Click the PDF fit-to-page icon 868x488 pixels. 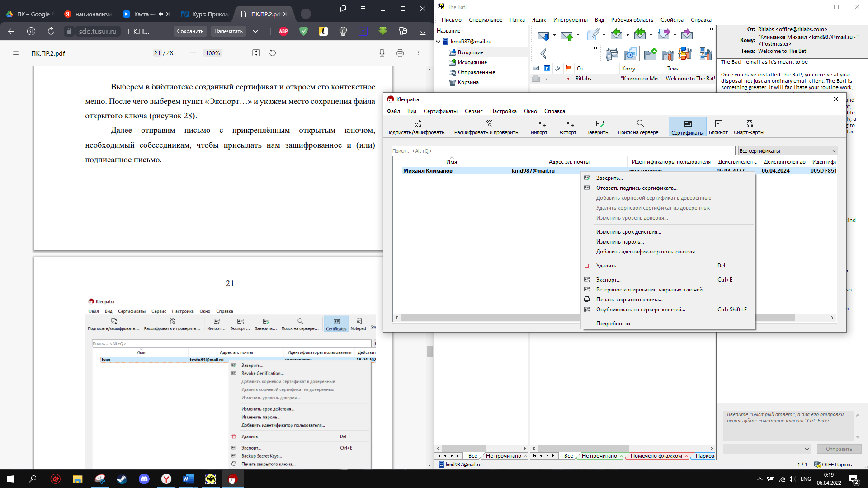coord(256,53)
